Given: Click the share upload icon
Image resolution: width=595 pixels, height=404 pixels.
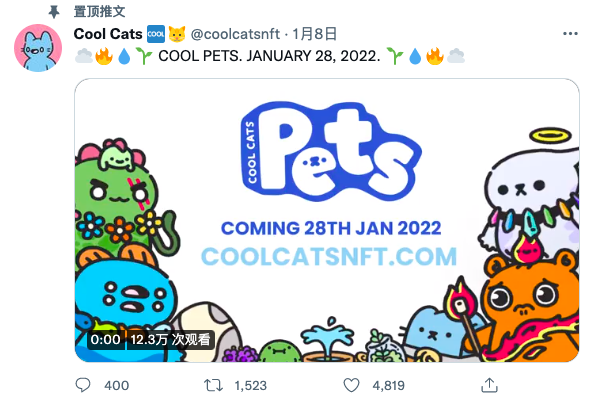Looking at the screenshot, I should pyautogui.click(x=489, y=385).
